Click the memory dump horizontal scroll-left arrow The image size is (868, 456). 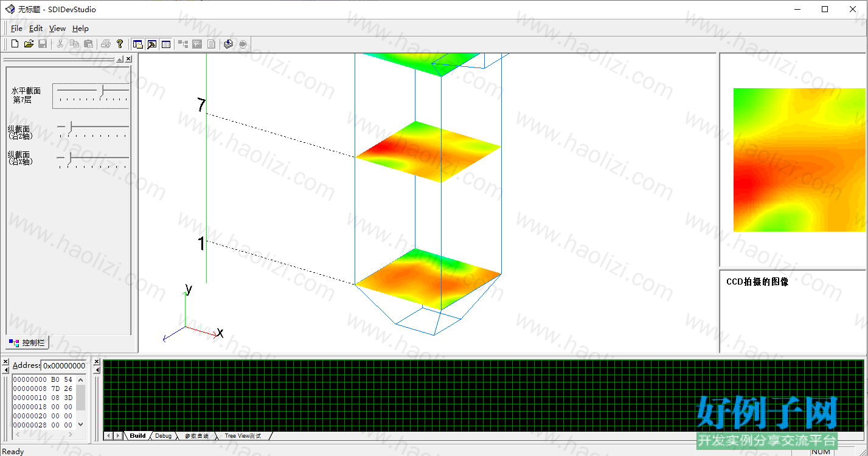[16, 435]
